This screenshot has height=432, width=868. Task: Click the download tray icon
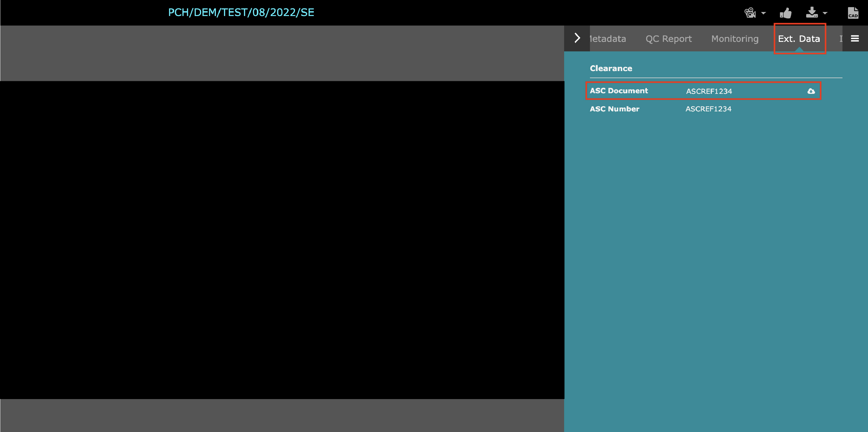point(812,13)
